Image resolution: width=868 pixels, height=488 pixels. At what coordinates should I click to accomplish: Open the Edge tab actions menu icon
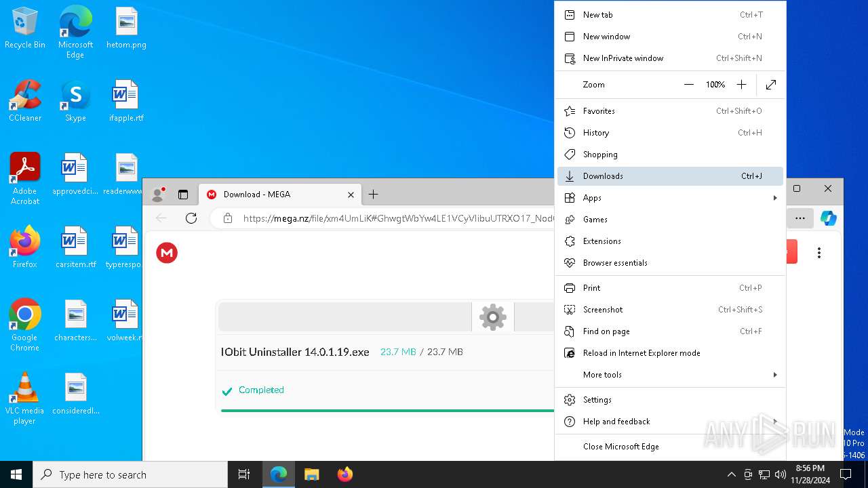pyautogui.click(x=183, y=195)
